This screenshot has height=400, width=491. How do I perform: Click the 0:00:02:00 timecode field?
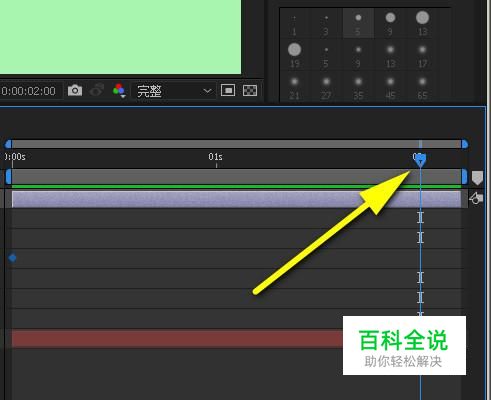point(29,91)
